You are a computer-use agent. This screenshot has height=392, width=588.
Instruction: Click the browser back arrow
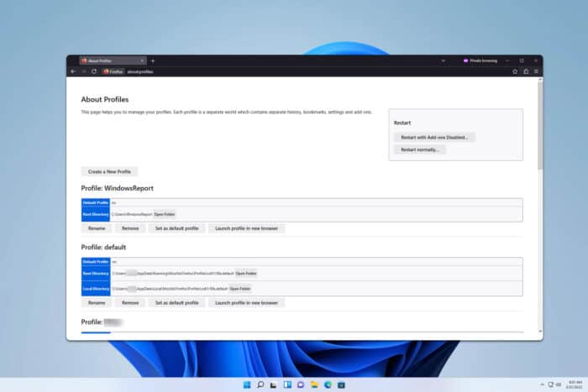[73, 71]
